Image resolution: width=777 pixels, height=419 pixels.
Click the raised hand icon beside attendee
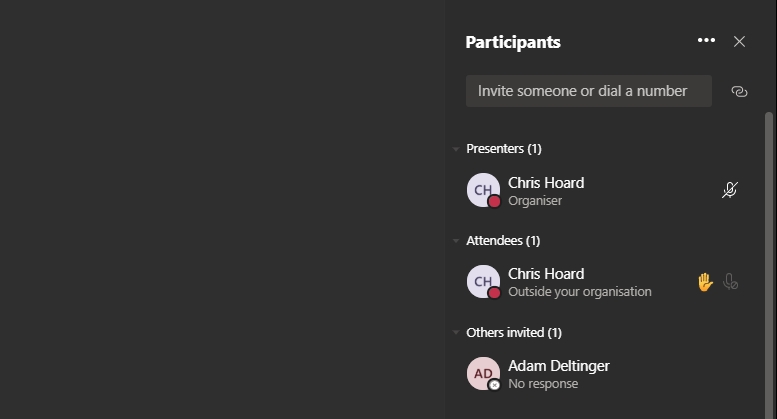[x=705, y=282]
